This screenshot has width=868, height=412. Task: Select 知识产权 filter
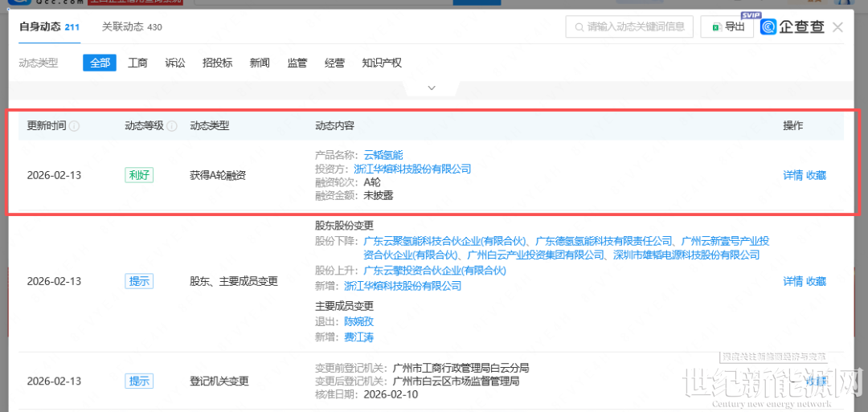pos(382,63)
